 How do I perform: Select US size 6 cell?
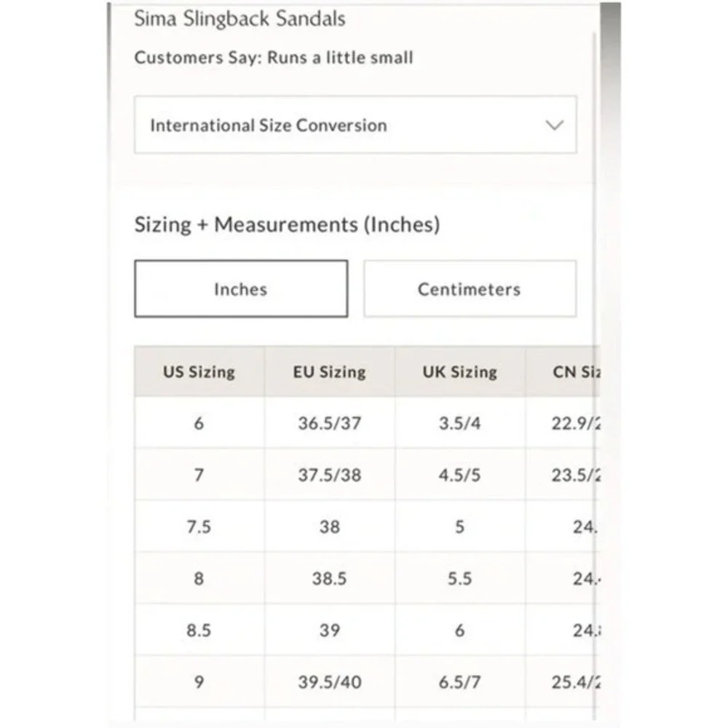tap(199, 423)
